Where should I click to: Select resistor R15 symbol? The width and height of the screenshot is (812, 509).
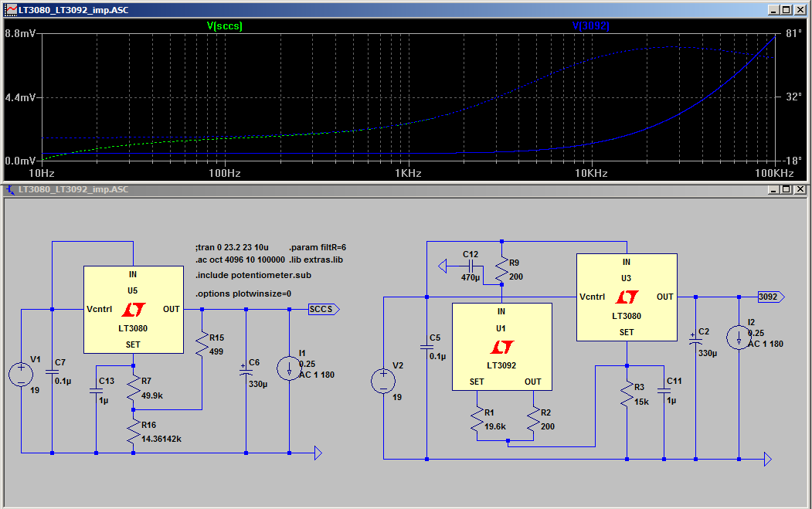coord(202,344)
